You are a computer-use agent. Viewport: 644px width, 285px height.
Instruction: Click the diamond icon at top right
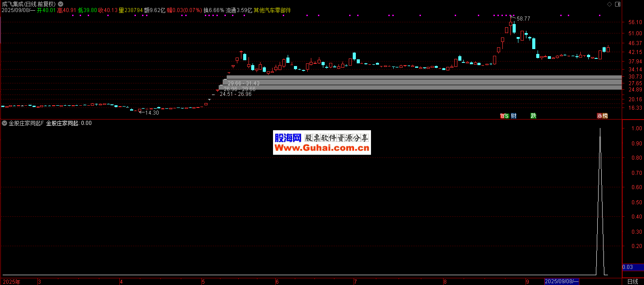610,4
